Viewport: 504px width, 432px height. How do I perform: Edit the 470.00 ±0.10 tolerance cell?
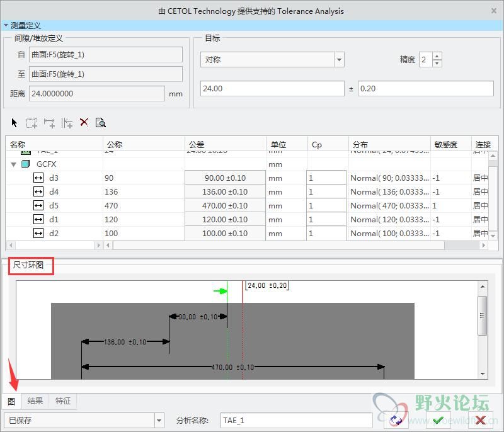(225, 205)
